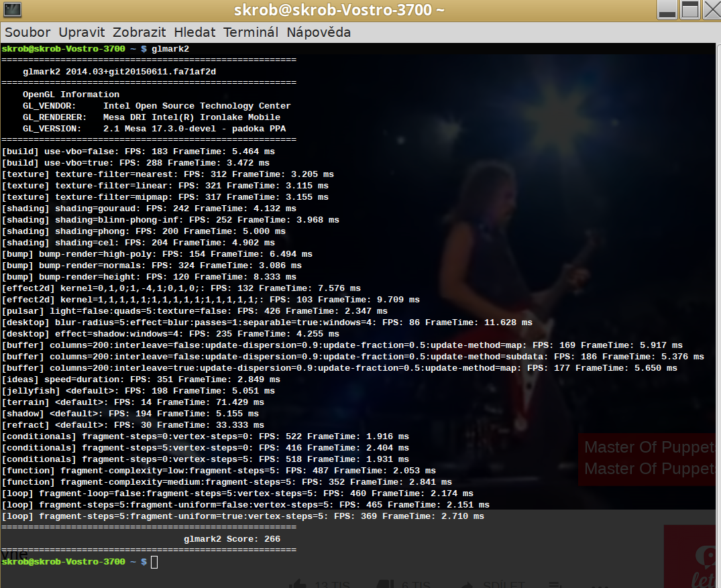Open the Hledat menu
Viewport: 721px width, 588px height.
coord(195,32)
